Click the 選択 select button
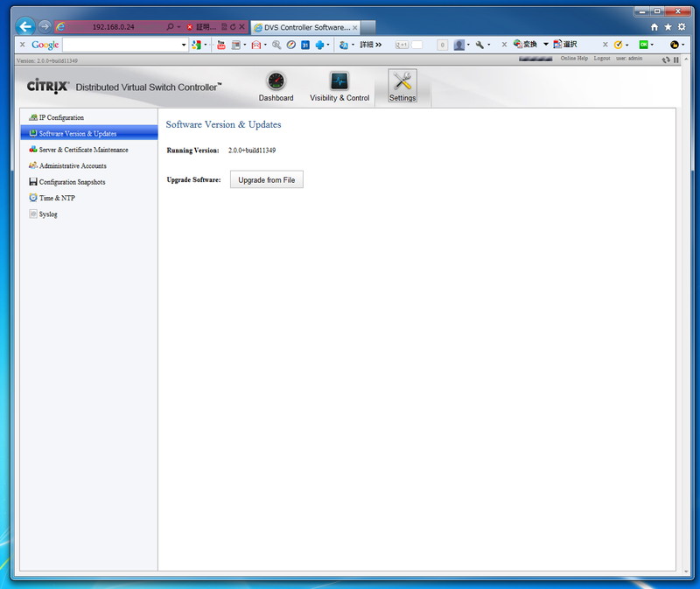This screenshot has height=589, width=700. pyautogui.click(x=565, y=45)
